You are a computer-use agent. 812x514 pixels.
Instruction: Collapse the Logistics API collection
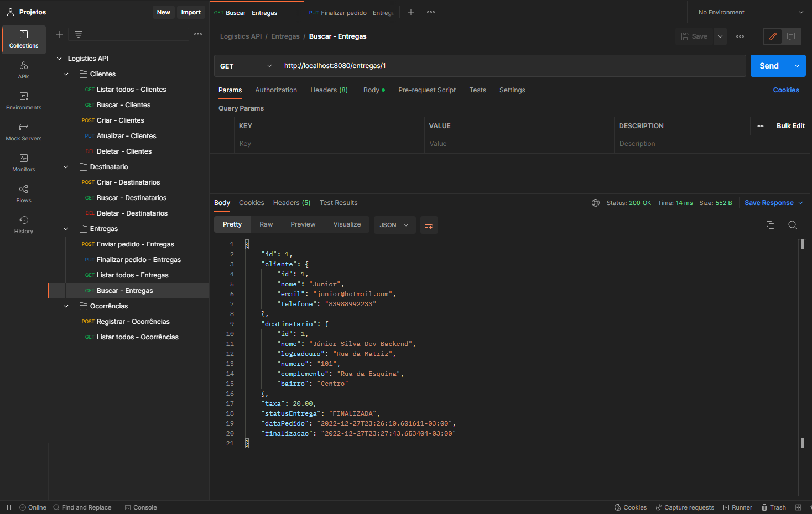click(x=59, y=59)
